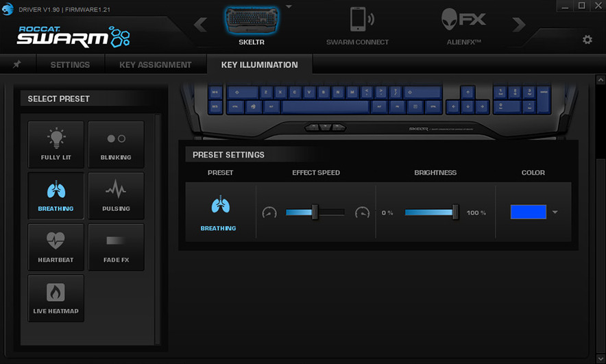This screenshot has height=364, width=606.
Task: Open the gear settings icon
Action: pos(587,39)
